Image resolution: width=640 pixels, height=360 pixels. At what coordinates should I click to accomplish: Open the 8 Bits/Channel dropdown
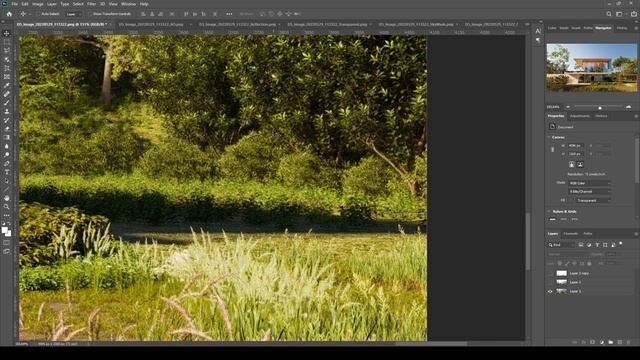pyautogui.click(x=590, y=191)
